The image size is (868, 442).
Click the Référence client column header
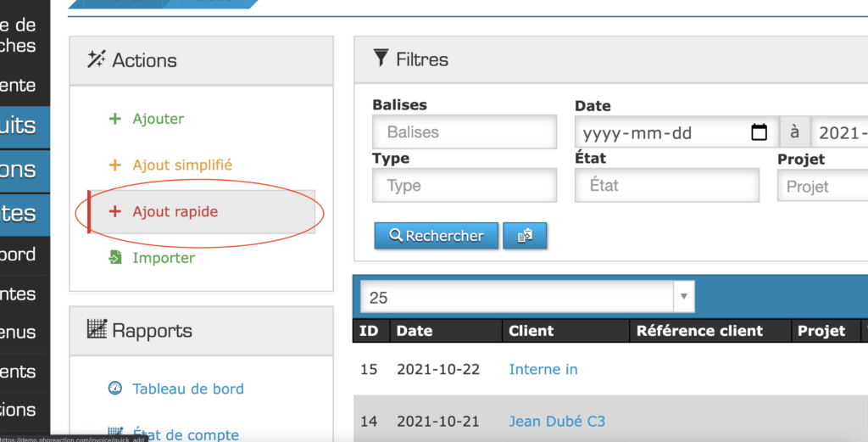click(699, 331)
